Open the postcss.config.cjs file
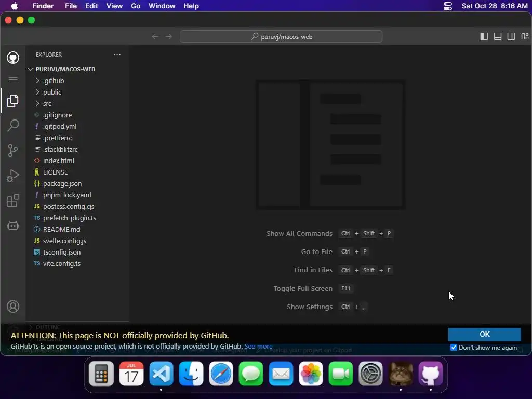 [77, 207]
